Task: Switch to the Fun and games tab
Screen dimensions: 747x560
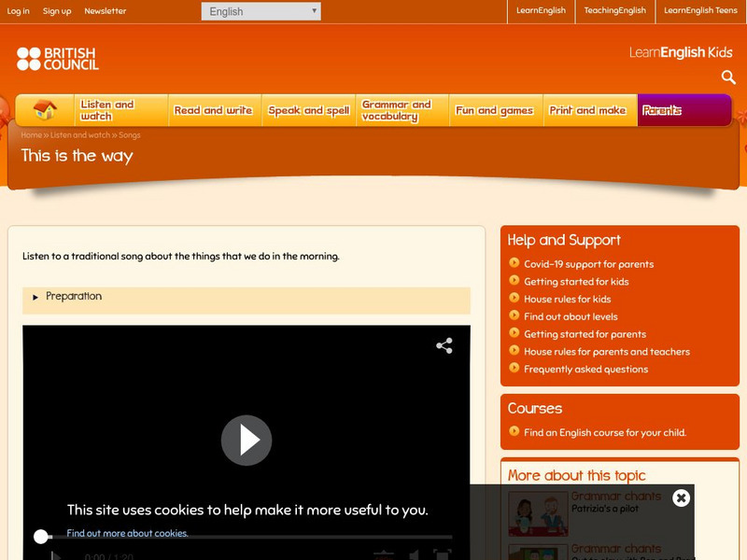Action: (x=495, y=108)
